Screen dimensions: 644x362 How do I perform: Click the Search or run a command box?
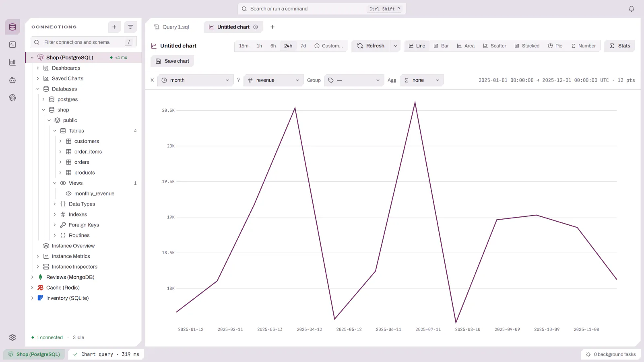tap(322, 9)
